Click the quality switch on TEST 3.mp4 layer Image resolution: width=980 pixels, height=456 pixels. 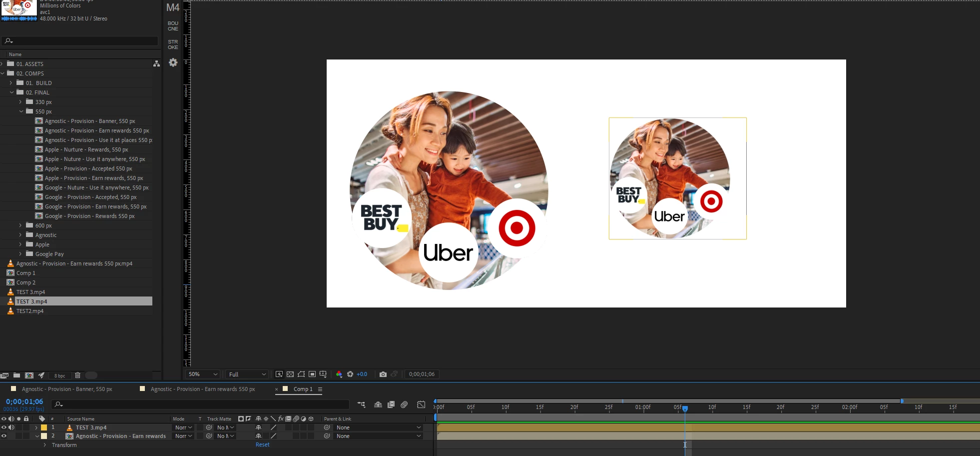pos(273,428)
